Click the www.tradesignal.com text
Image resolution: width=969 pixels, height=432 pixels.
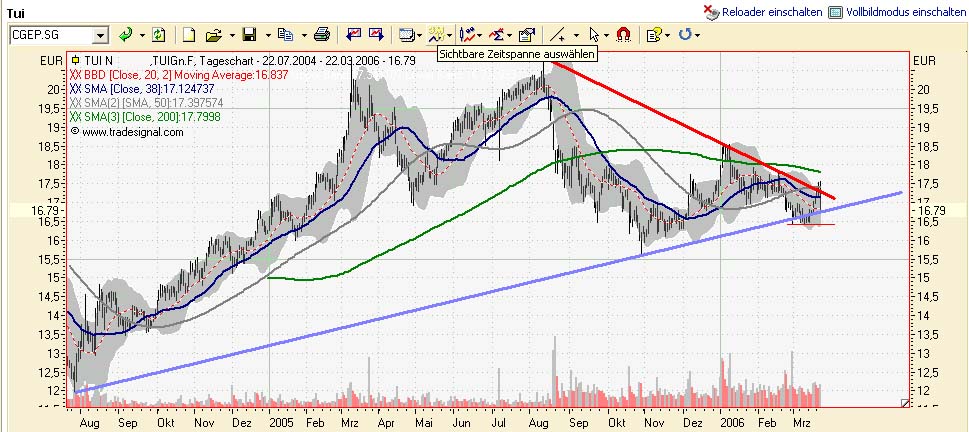(x=132, y=132)
